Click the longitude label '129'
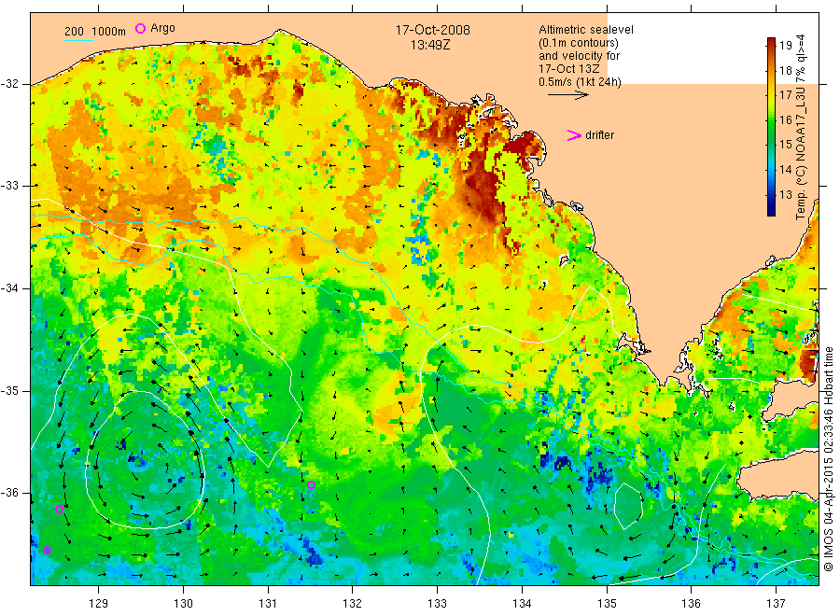The width and height of the screenshot is (840, 616). click(x=99, y=604)
